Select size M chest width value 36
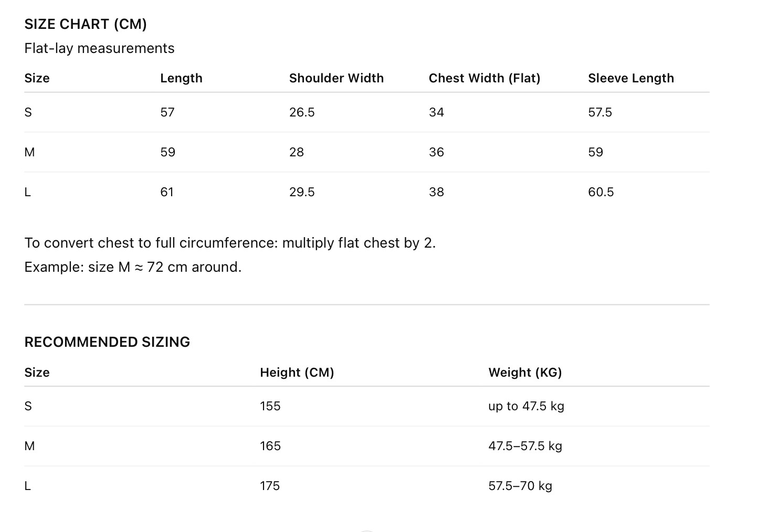The height and width of the screenshot is (532, 758). click(x=436, y=152)
